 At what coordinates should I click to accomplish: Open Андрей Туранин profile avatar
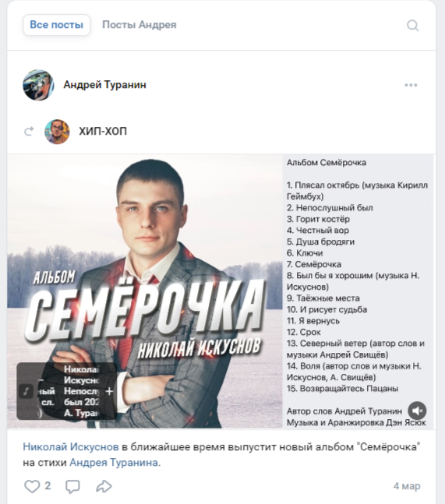tap(38, 85)
